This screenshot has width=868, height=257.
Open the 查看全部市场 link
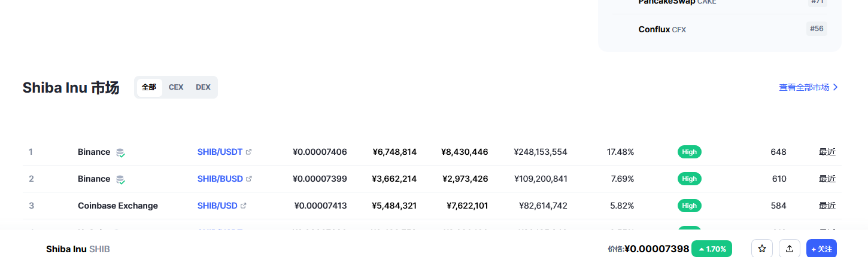pos(804,87)
